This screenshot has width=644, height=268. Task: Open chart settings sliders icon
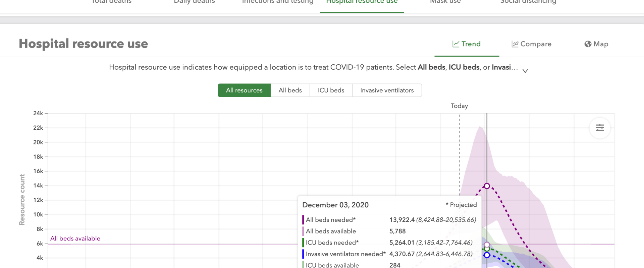point(600,128)
